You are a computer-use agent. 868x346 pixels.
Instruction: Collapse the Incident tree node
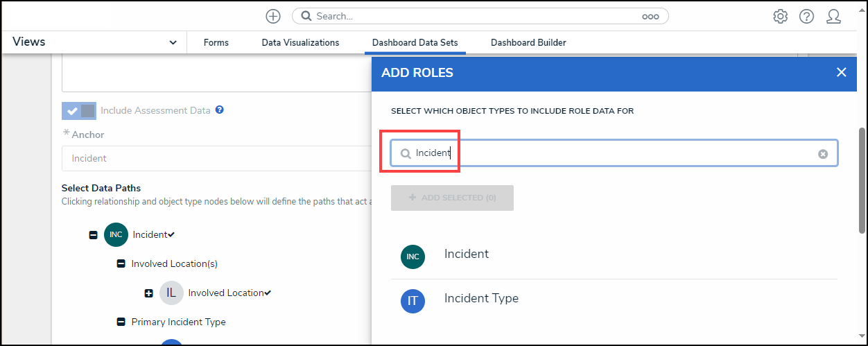[x=93, y=235]
